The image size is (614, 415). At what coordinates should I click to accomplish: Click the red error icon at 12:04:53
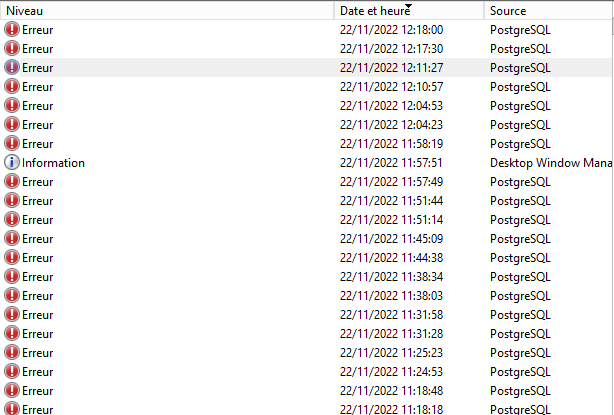click(12, 105)
